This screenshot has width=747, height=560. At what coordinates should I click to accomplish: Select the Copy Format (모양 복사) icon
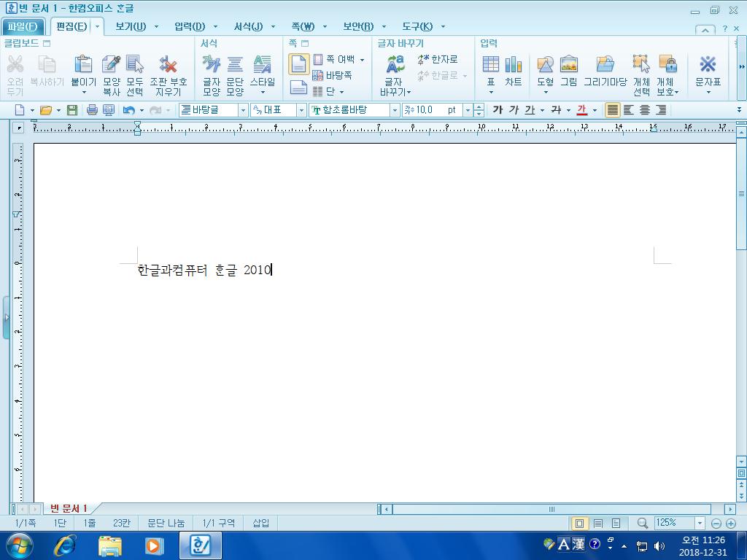(112, 64)
